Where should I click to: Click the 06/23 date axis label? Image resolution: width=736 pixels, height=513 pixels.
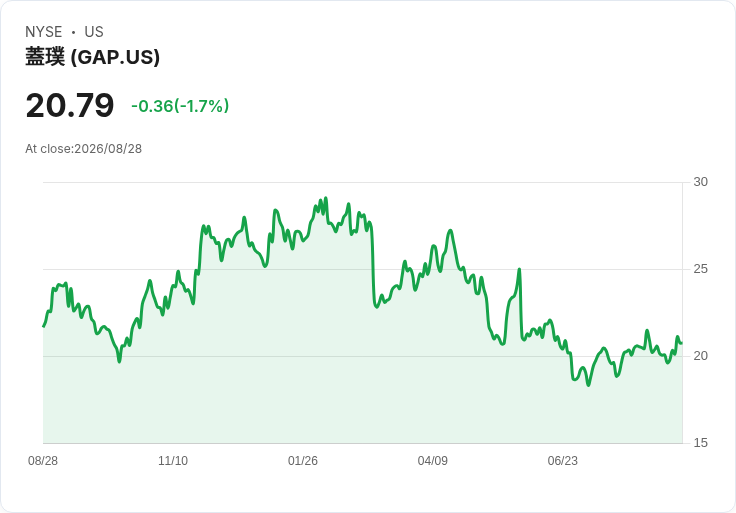562,461
